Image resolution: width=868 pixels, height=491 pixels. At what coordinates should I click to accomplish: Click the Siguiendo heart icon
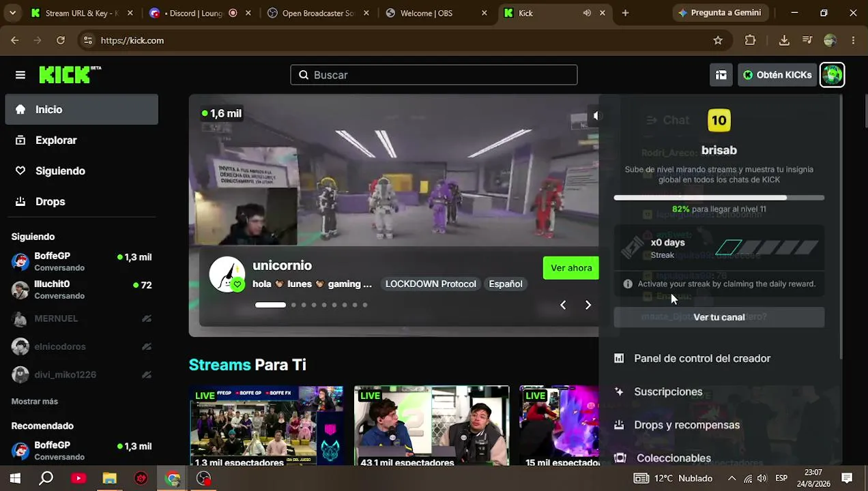20,170
